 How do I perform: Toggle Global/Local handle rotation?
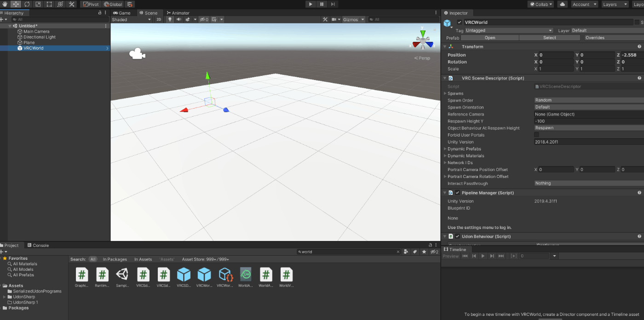click(113, 4)
